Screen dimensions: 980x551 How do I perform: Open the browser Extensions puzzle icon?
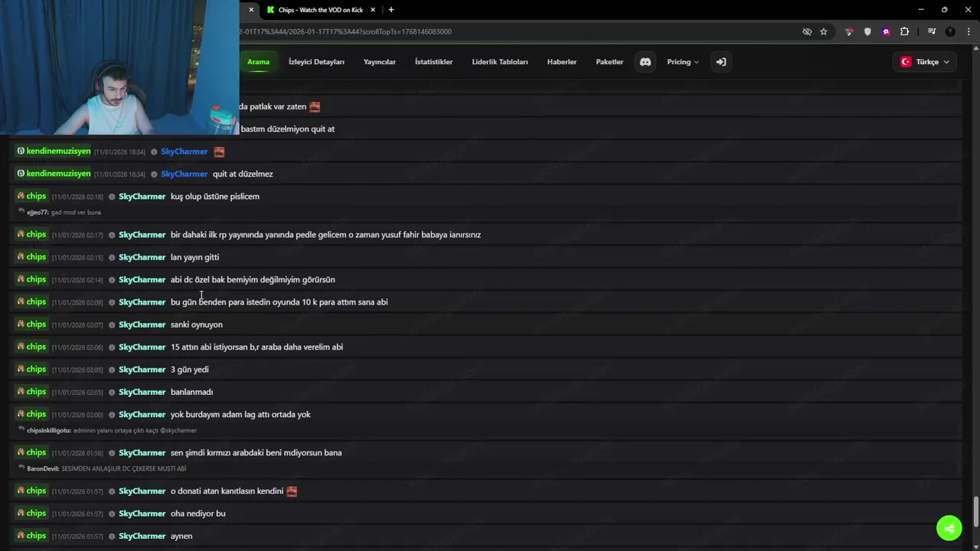click(x=905, y=31)
